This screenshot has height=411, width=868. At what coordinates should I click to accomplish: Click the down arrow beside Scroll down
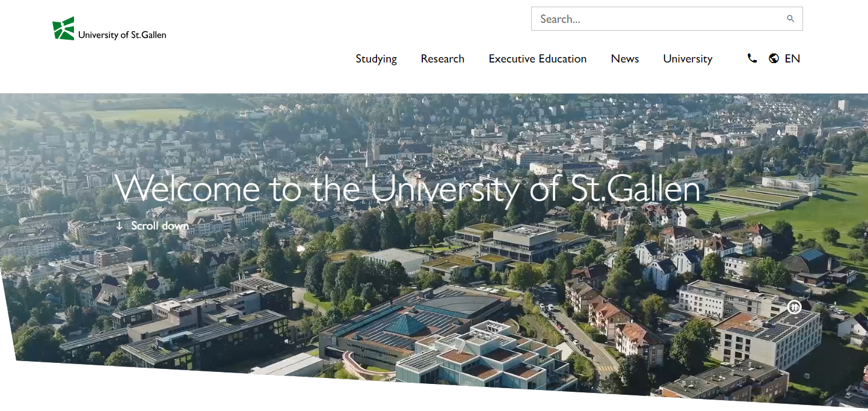(x=119, y=226)
